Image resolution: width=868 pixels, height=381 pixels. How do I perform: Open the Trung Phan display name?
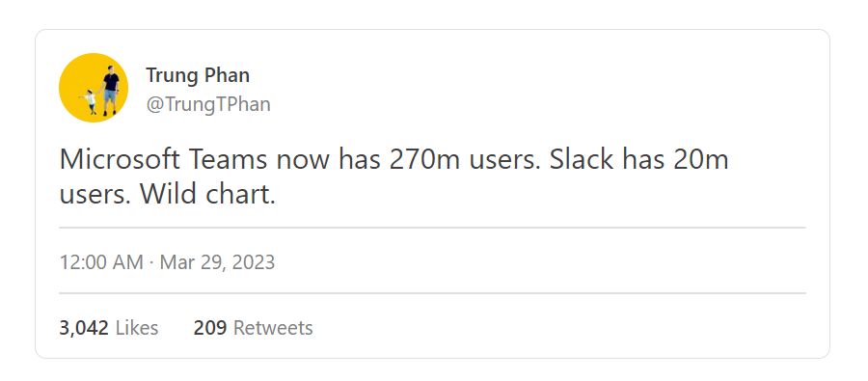[x=198, y=75]
